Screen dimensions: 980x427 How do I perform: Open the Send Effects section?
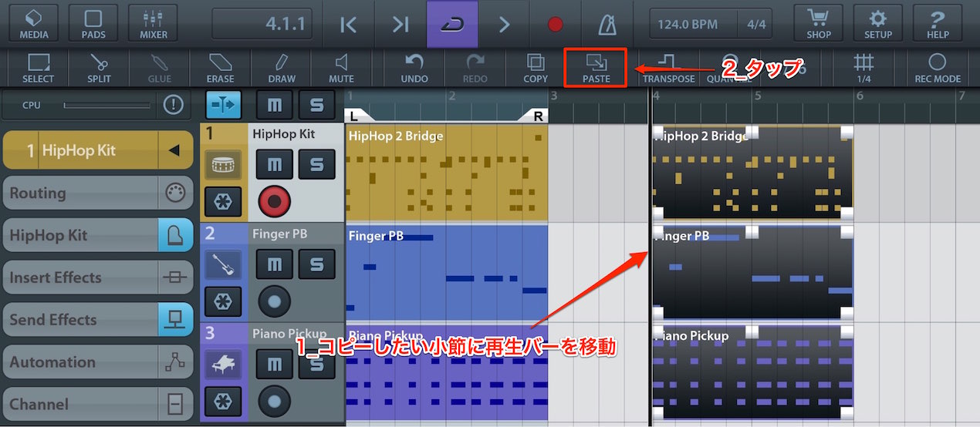(x=98, y=320)
